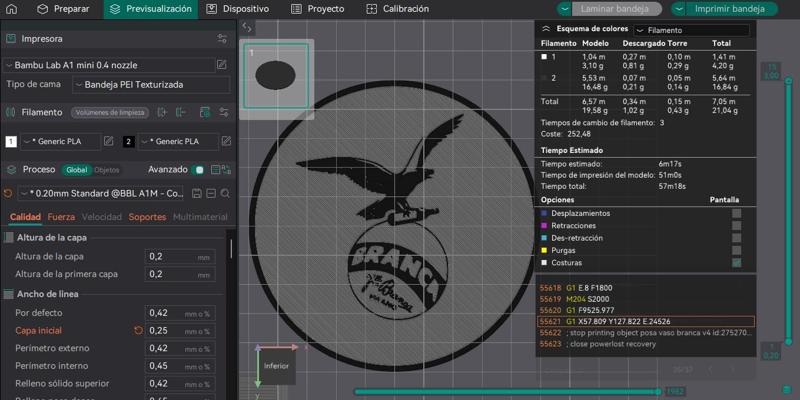Click the Perímetro externo width input
The width and height of the screenshot is (800, 400).
pos(180,348)
